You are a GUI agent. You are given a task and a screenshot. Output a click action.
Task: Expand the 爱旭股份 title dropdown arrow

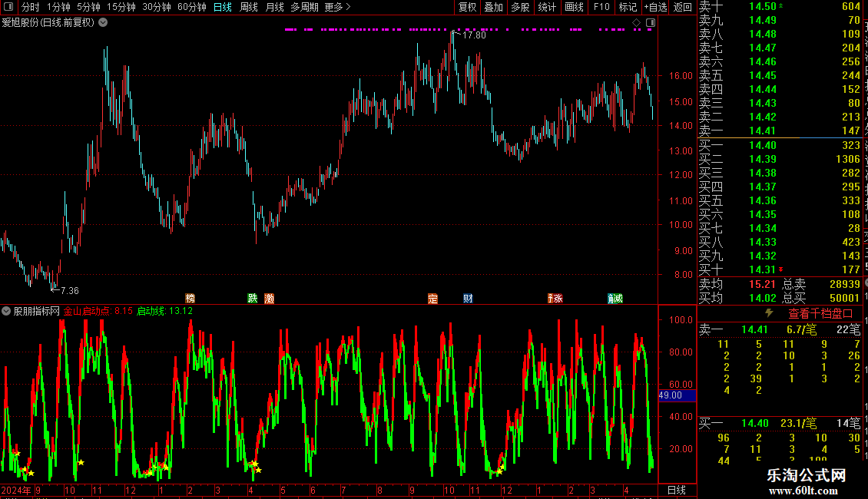103,23
